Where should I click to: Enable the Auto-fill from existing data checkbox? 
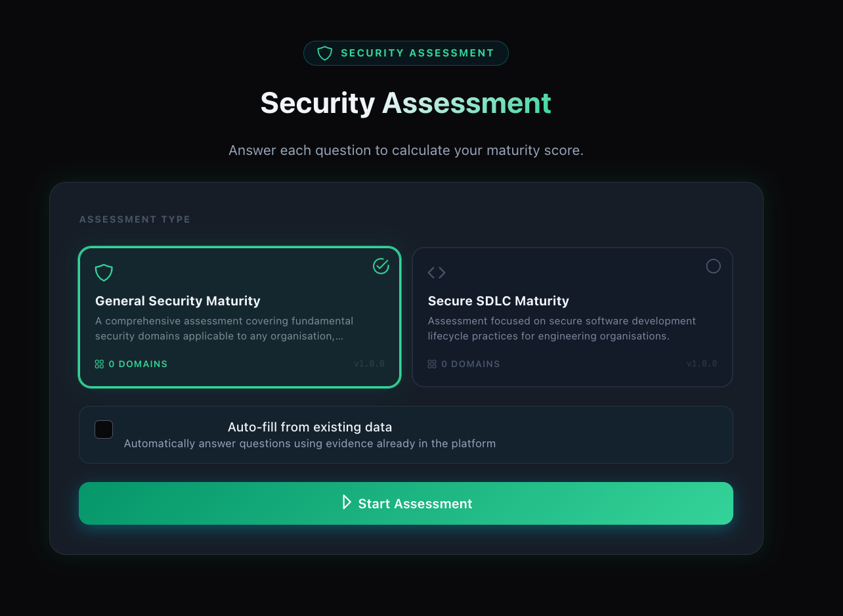point(104,429)
